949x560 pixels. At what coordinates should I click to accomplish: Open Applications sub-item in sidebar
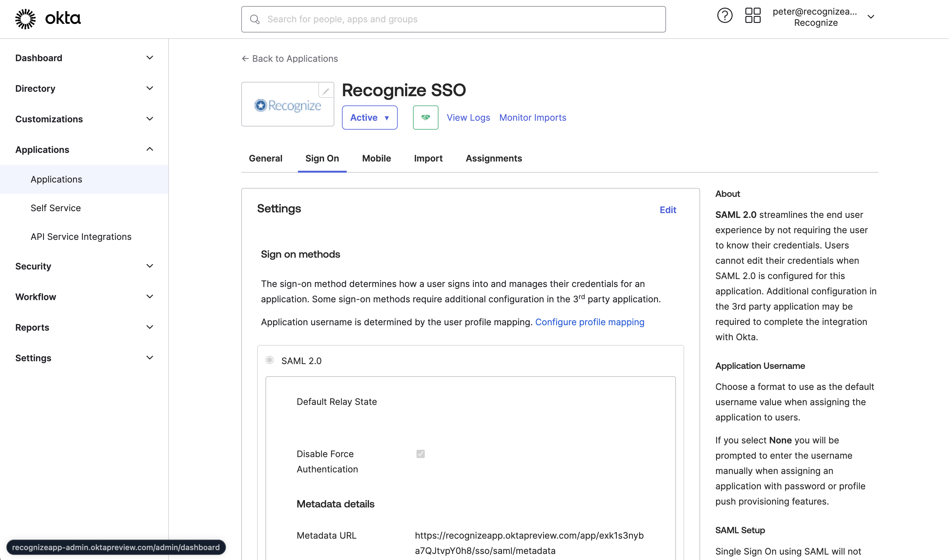tap(84, 179)
